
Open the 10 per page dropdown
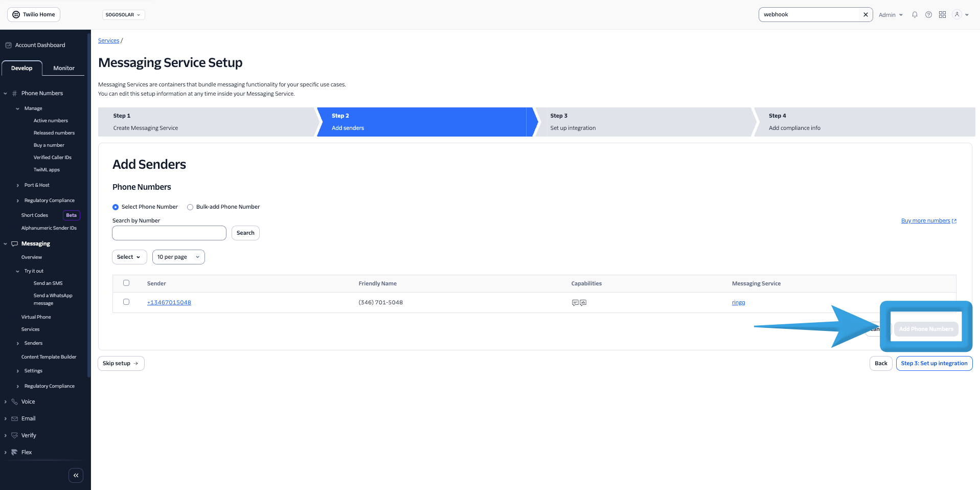(178, 257)
